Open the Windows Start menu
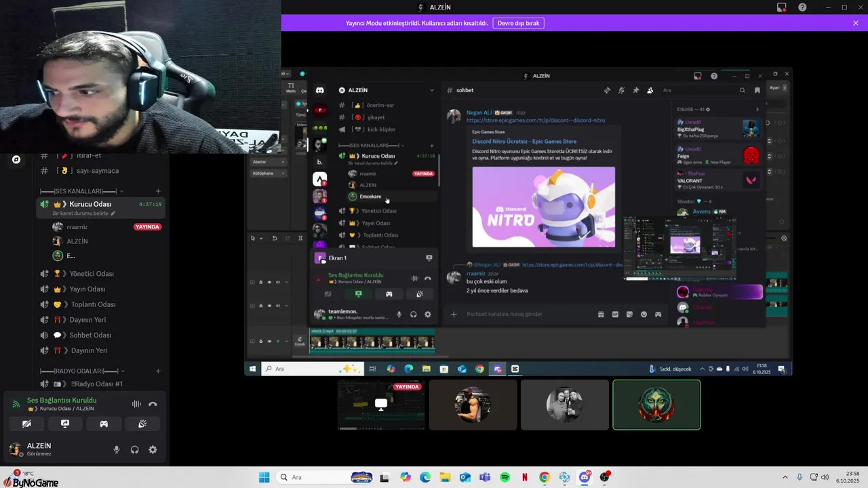This screenshot has width=868, height=488. point(264,477)
